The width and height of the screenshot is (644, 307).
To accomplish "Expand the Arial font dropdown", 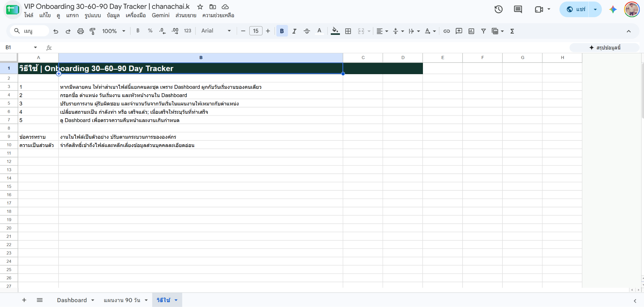I will coord(216,31).
